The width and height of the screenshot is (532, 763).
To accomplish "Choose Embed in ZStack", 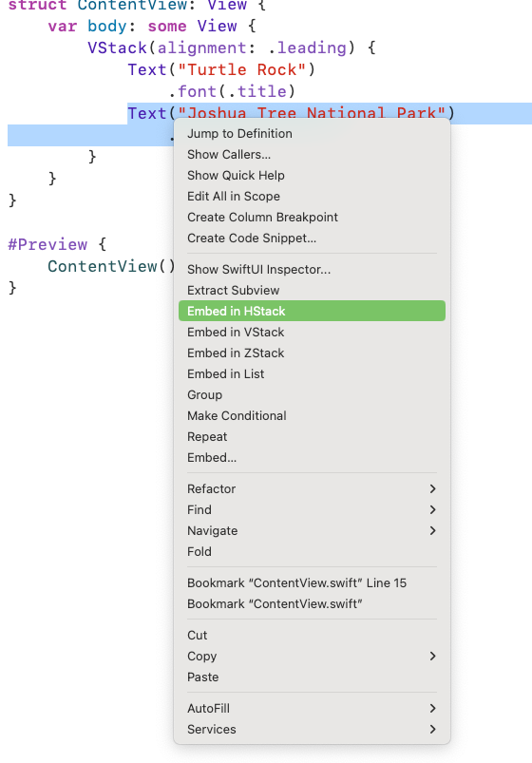I will [x=312, y=353].
